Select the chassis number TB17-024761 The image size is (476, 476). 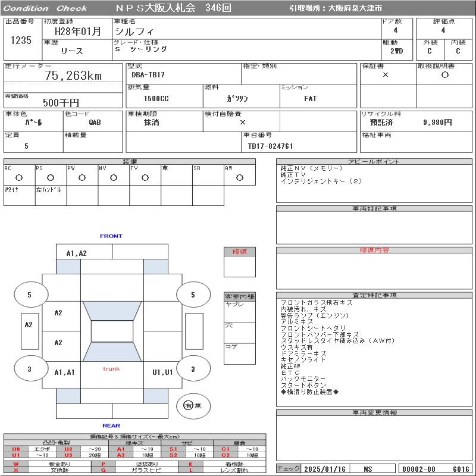pos(271,146)
